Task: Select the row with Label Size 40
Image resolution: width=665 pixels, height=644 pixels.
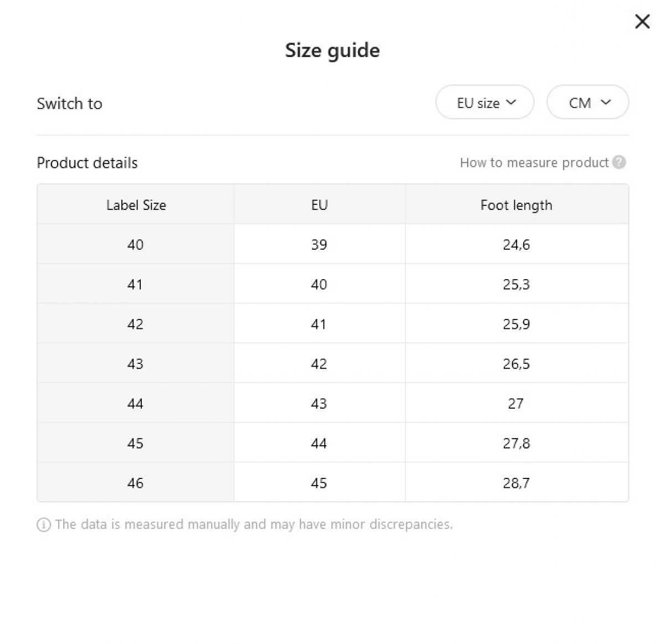Action: pos(332,244)
